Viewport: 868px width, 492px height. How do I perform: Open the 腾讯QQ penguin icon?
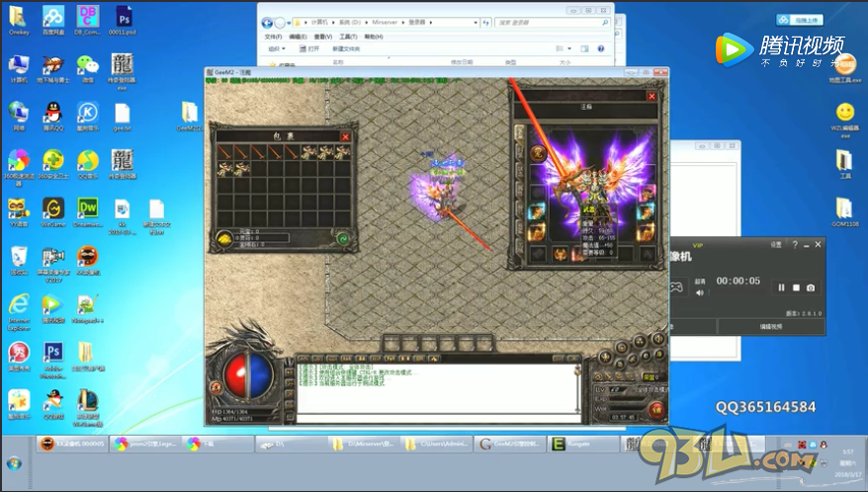tap(53, 117)
